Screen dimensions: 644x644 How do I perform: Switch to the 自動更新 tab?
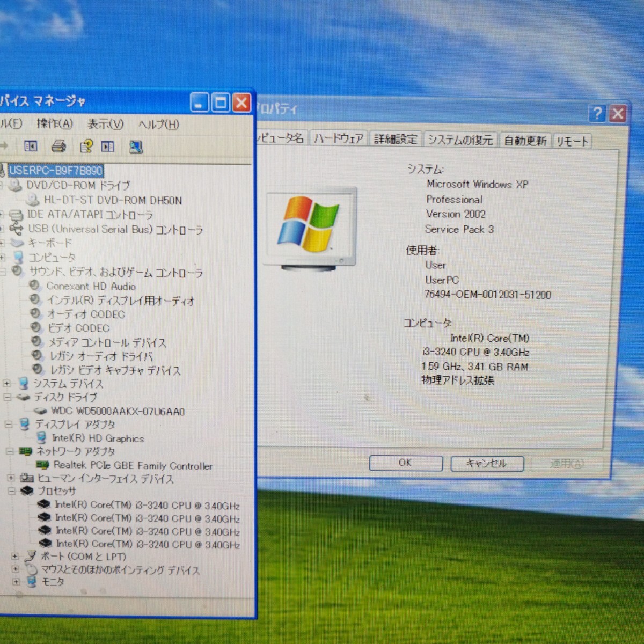point(525,141)
